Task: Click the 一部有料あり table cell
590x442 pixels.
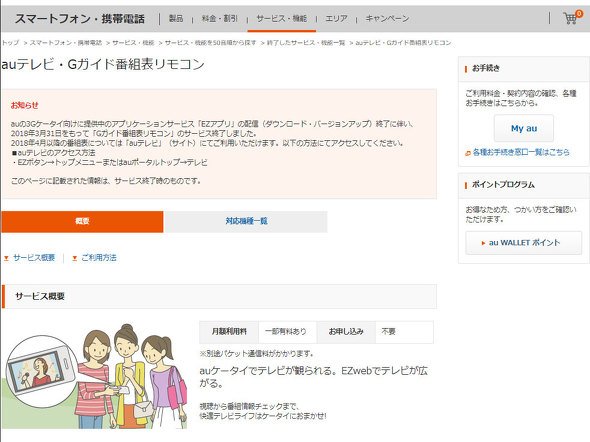Action: click(x=287, y=332)
